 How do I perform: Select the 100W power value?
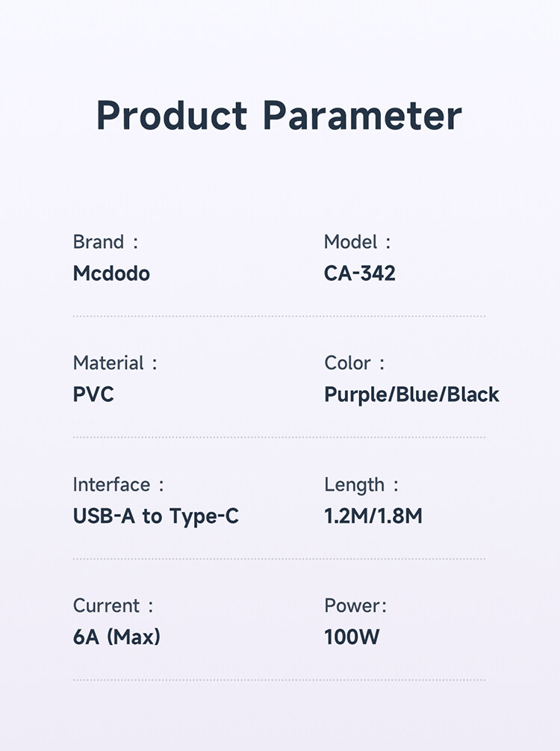click(352, 637)
